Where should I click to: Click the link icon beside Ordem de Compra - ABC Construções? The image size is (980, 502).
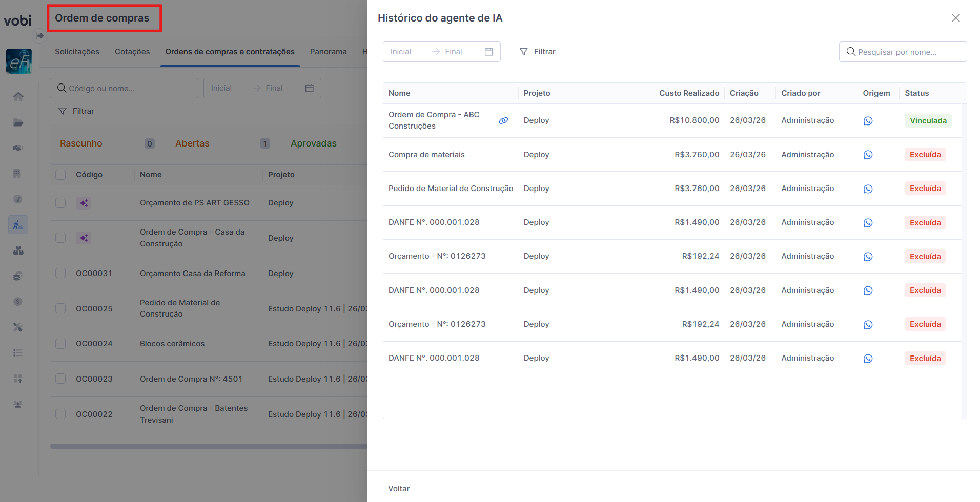click(x=503, y=121)
